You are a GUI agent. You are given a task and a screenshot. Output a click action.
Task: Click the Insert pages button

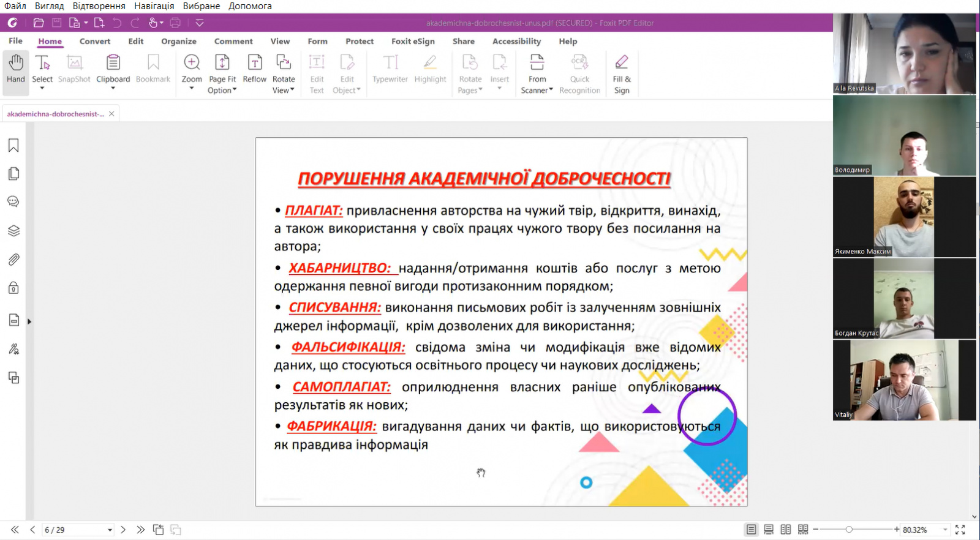click(x=500, y=69)
